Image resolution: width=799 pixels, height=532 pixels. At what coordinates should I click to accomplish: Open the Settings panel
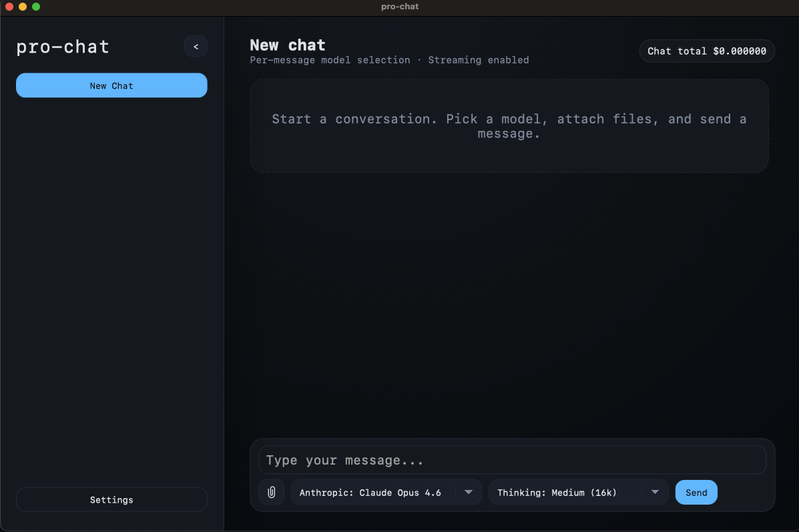[x=111, y=499]
